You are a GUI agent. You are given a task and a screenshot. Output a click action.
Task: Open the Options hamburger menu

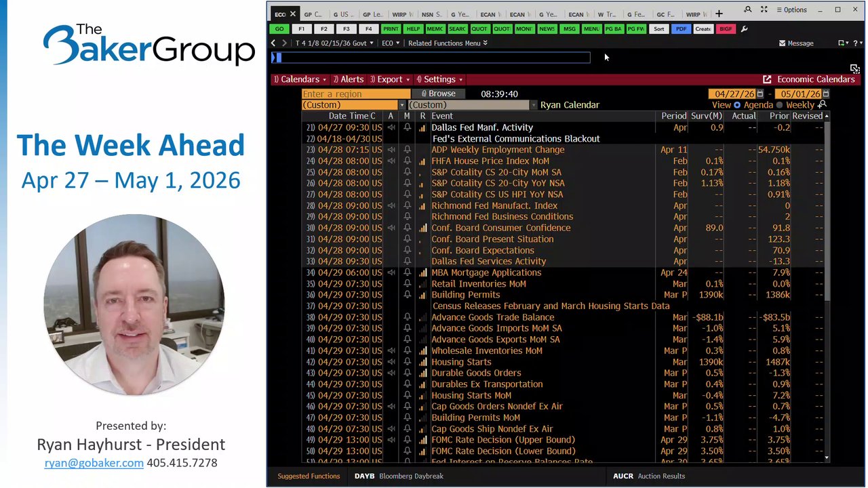click(791, 10)
